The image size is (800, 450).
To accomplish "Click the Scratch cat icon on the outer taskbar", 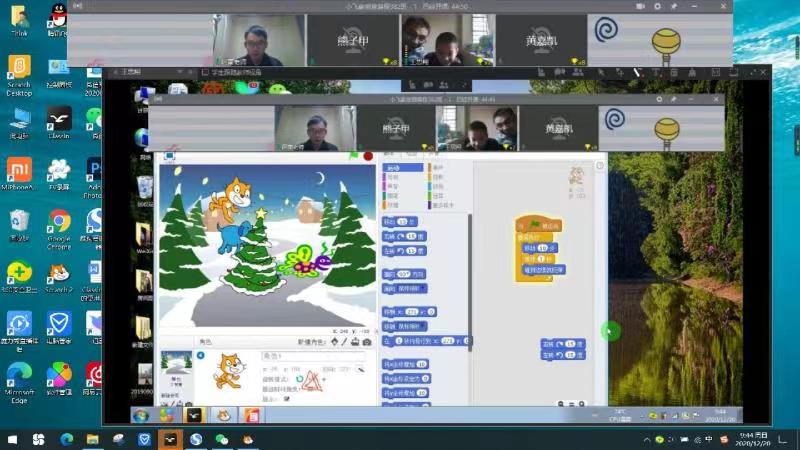I will pyautogui.click(x=247, y=439).
